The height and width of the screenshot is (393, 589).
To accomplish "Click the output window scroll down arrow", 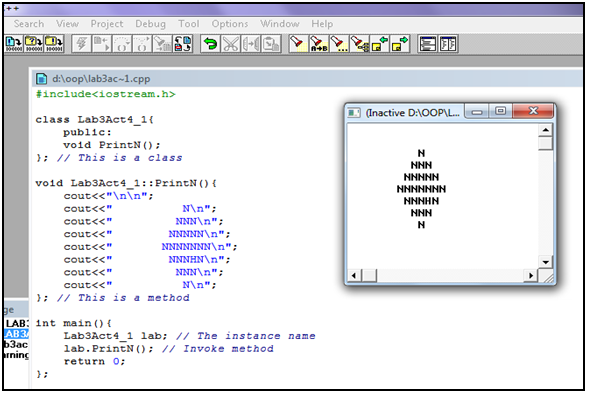I will click(545, 262).
